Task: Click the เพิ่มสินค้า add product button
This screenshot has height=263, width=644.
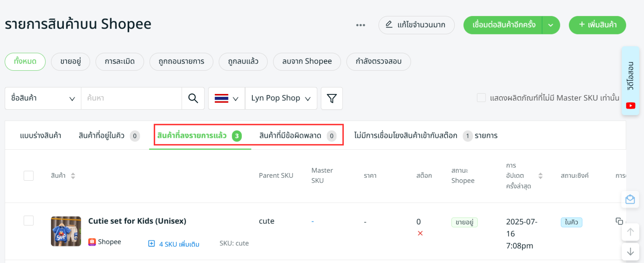Action: tap(597, 25)
